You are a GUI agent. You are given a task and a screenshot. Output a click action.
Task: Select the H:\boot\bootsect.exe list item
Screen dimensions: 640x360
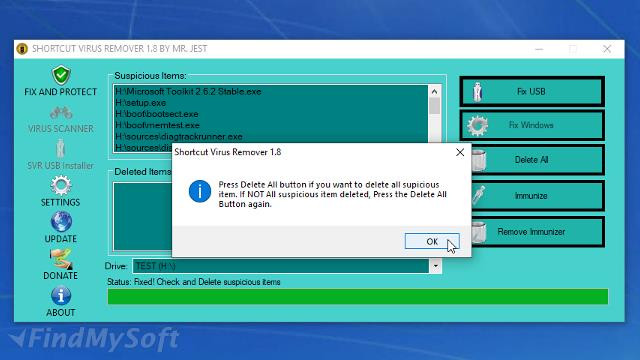pyautogui.click(x=157, y=114)
